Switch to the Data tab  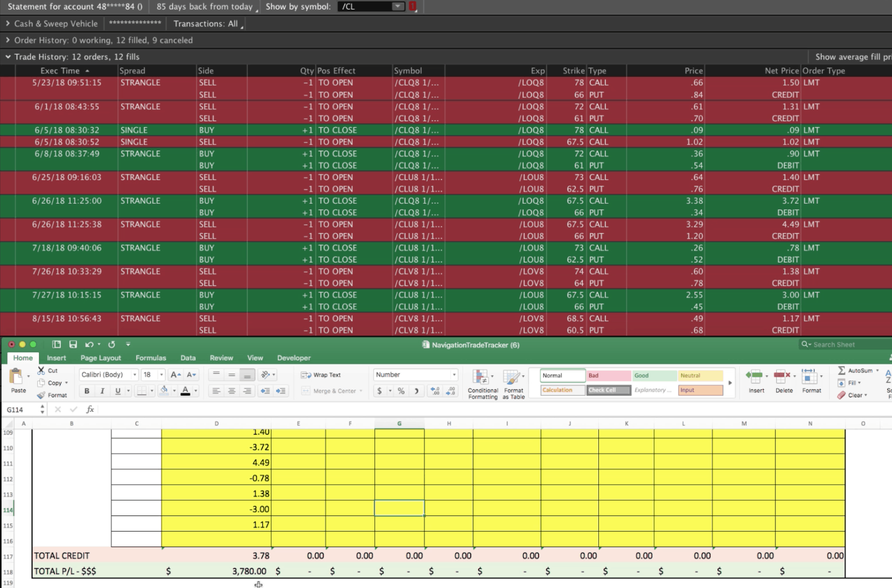(x=188, y=358)
